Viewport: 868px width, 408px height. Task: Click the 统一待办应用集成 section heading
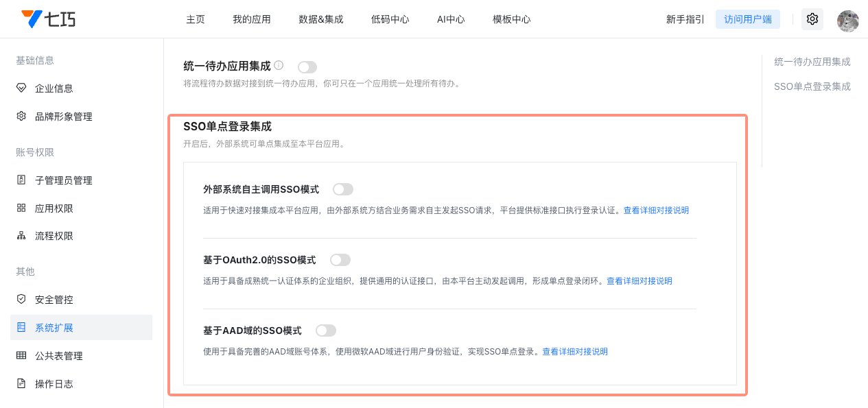click(x=227, y=67)
